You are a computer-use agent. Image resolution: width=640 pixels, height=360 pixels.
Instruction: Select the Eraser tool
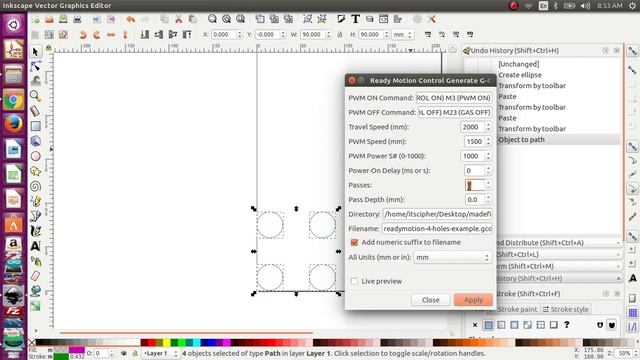pos(36,276)
